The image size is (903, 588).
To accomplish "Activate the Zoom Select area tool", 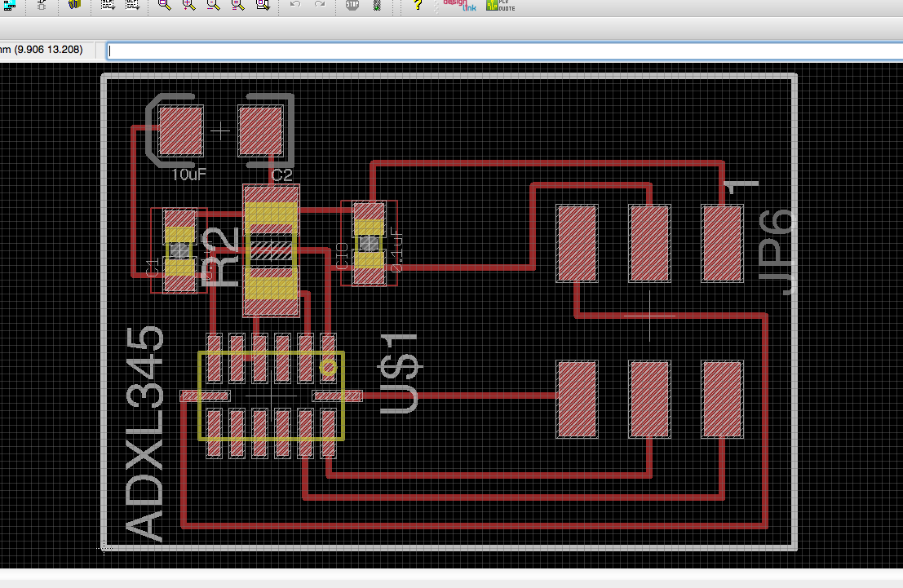I will coord(263,5).
